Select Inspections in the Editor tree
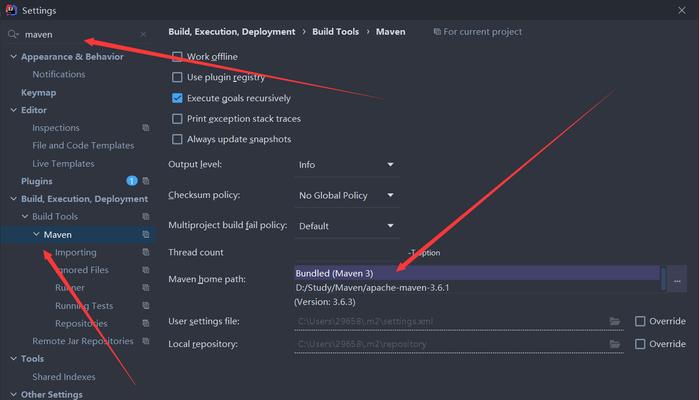699x400 pixels. (56, 128)
